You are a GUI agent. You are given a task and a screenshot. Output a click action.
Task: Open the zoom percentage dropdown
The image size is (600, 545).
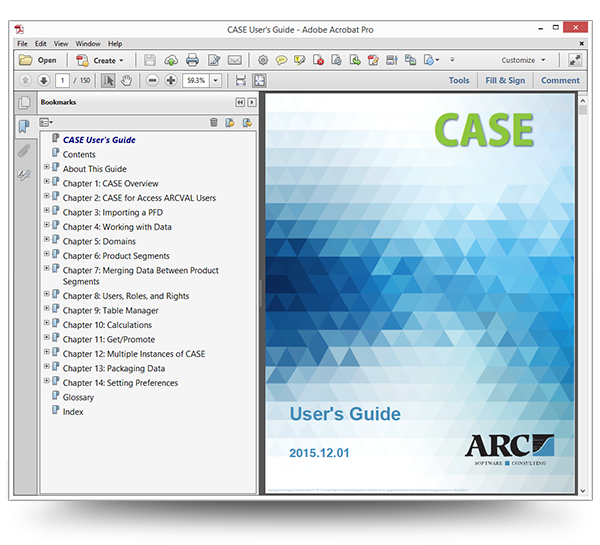pyautogui.click(x=215, y=80)
